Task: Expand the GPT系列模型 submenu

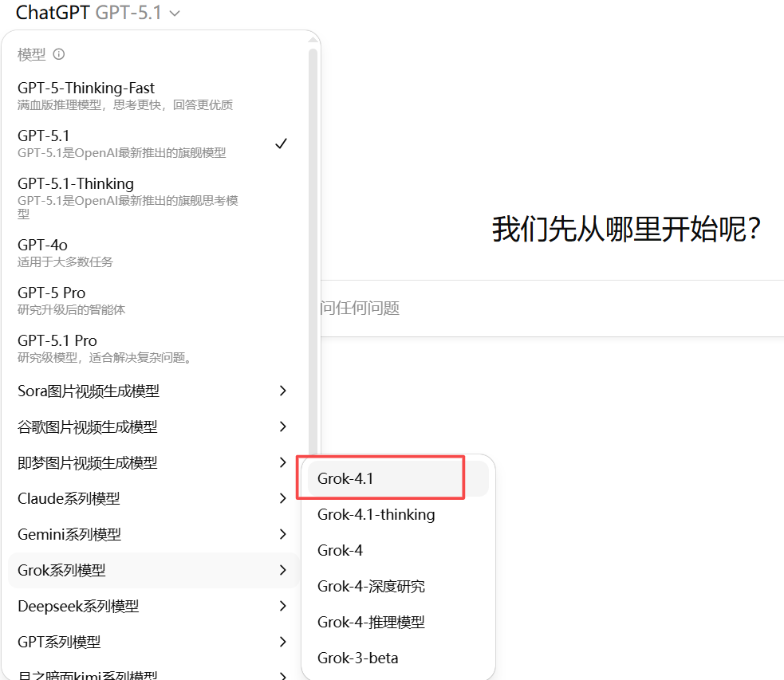Action: tap(154, 642)
